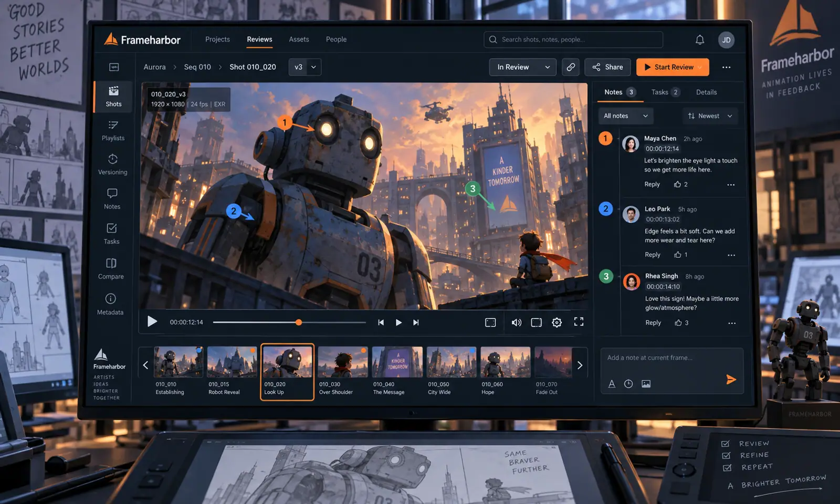Switch to the Tasks tab
840x504 pixels.
click(665, 92)
